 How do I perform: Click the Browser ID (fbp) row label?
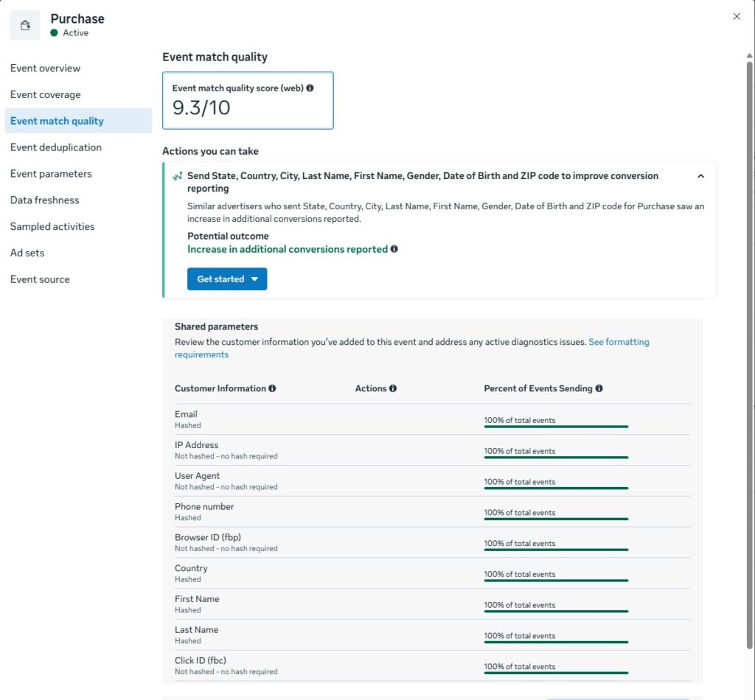(x=208, y=537)
